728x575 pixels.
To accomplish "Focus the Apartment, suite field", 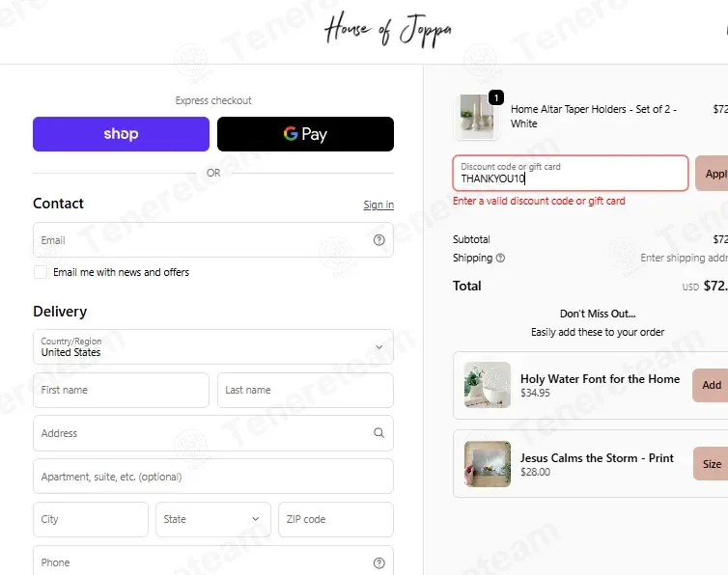I will click(x=213, y=477).
